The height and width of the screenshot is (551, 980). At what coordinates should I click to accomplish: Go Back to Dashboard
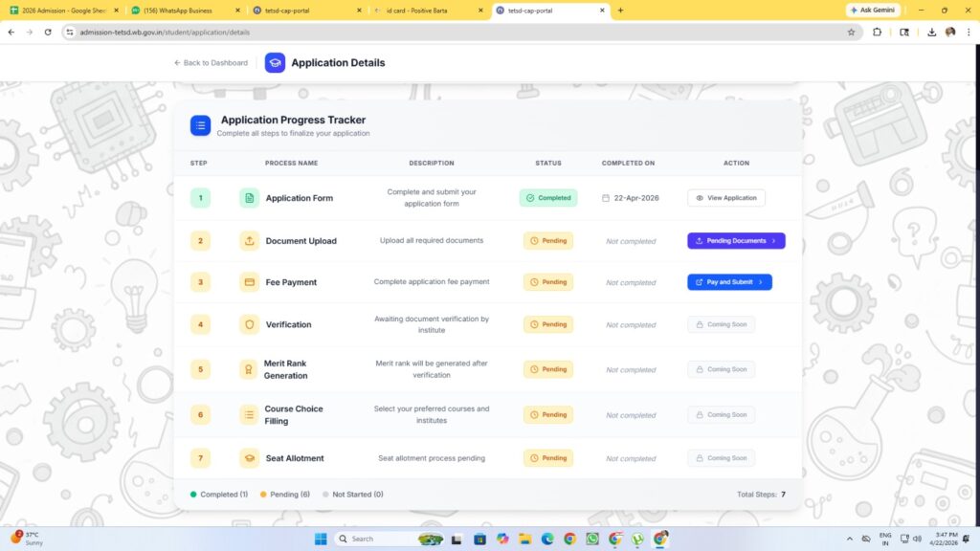click(211, 63)
